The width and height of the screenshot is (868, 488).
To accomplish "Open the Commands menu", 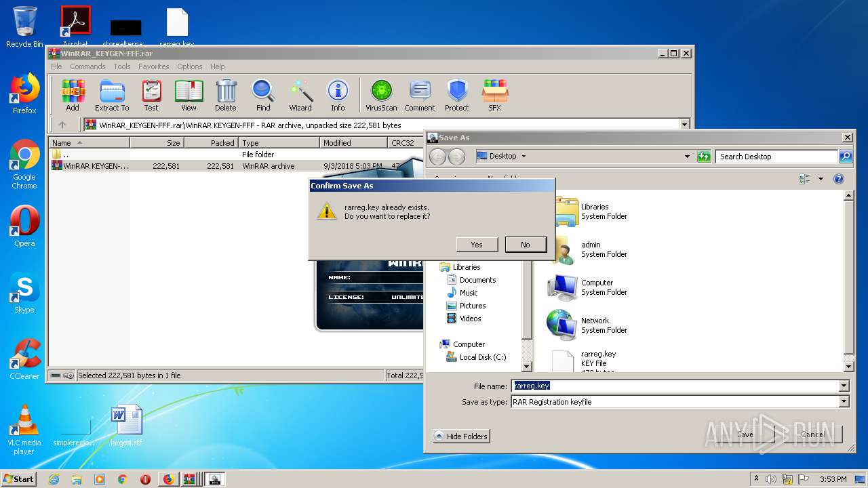I will (x=87, y=66).
